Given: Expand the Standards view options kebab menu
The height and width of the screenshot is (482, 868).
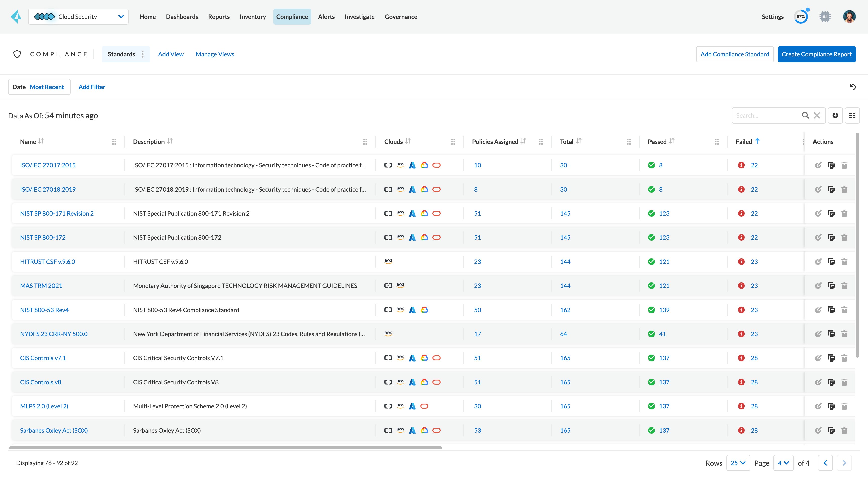Looking at the screenshot, I should [x=143, y=54].
